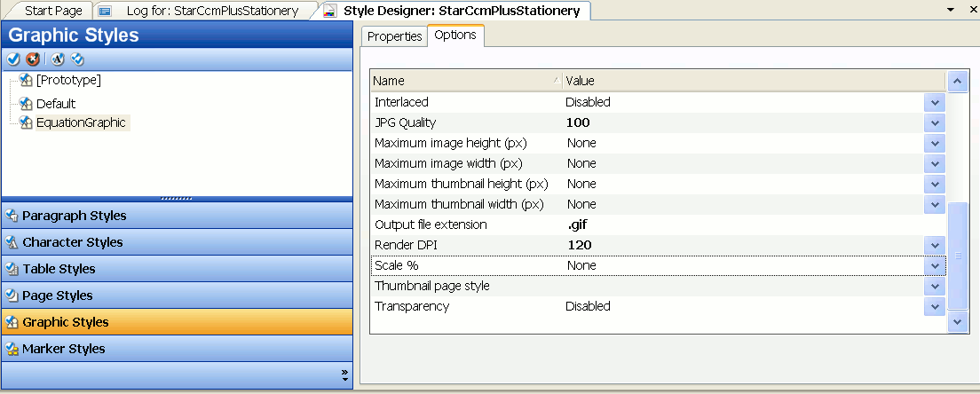Click the fourth icon in Graphic Styles toolbar
This screenshot has height=394, width=980.
point(77,59)
